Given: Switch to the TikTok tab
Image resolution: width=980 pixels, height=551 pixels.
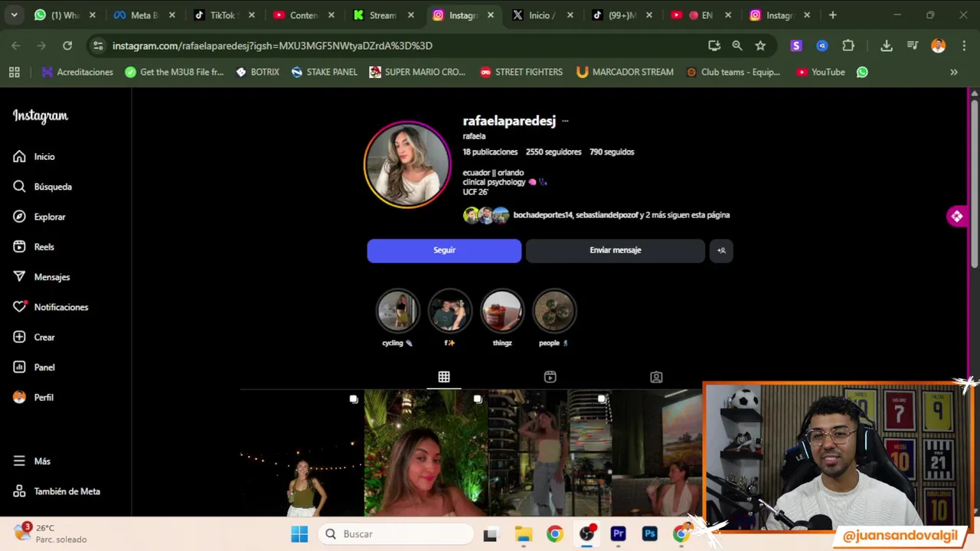Looking at the screenshot, I should [x=223, y=15].
